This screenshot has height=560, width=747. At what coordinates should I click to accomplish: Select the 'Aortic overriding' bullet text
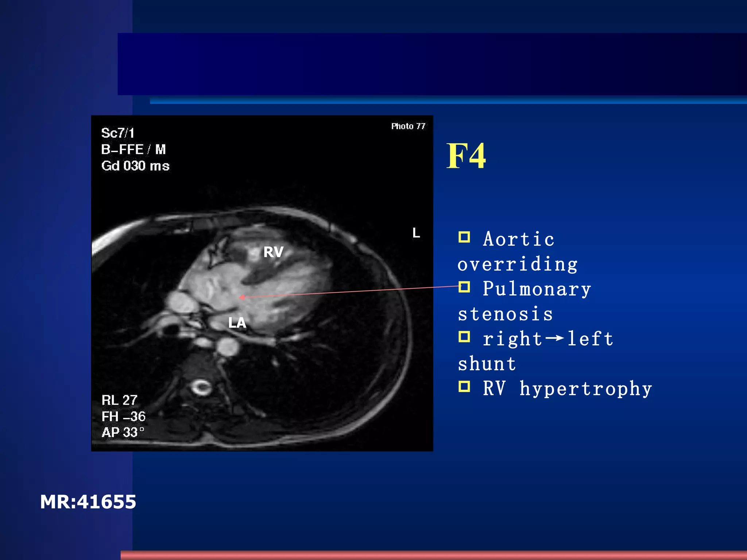pyautogui.click(x=518, y=252)
